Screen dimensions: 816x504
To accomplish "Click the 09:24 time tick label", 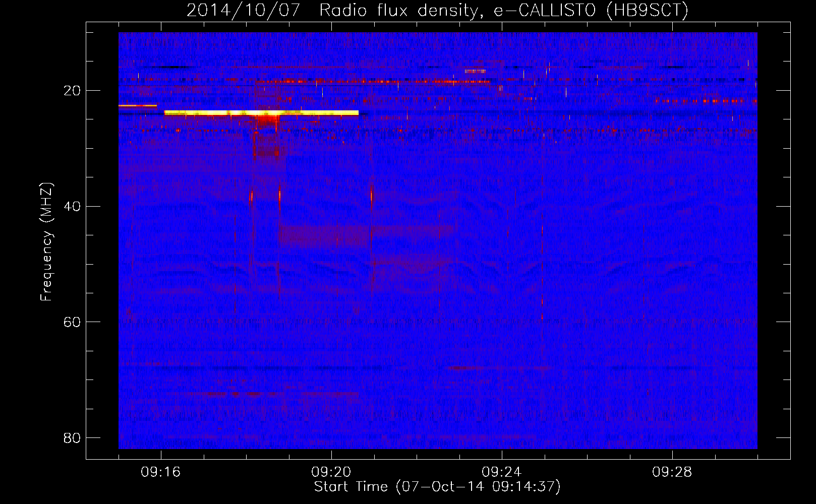I will (502, 472).
